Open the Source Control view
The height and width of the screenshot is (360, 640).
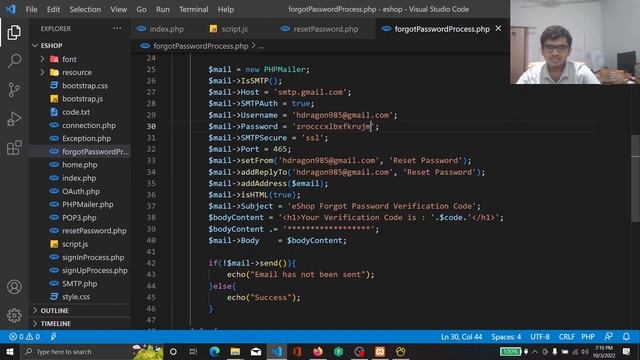point(14,89)
